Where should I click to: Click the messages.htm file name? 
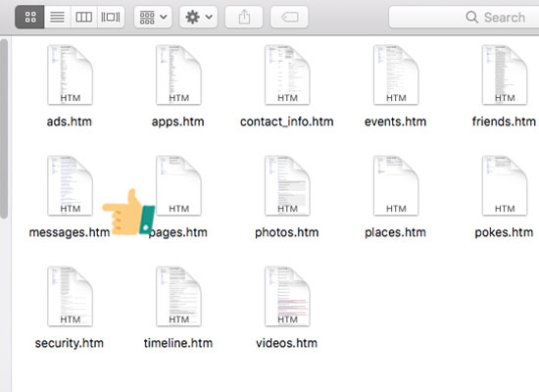point(70,232)
